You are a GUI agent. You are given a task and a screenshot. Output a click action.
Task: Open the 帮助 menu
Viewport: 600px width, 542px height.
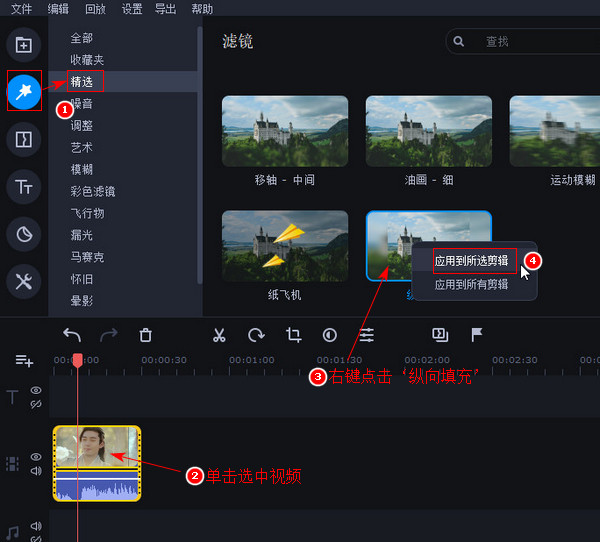[x=202, y=9]
